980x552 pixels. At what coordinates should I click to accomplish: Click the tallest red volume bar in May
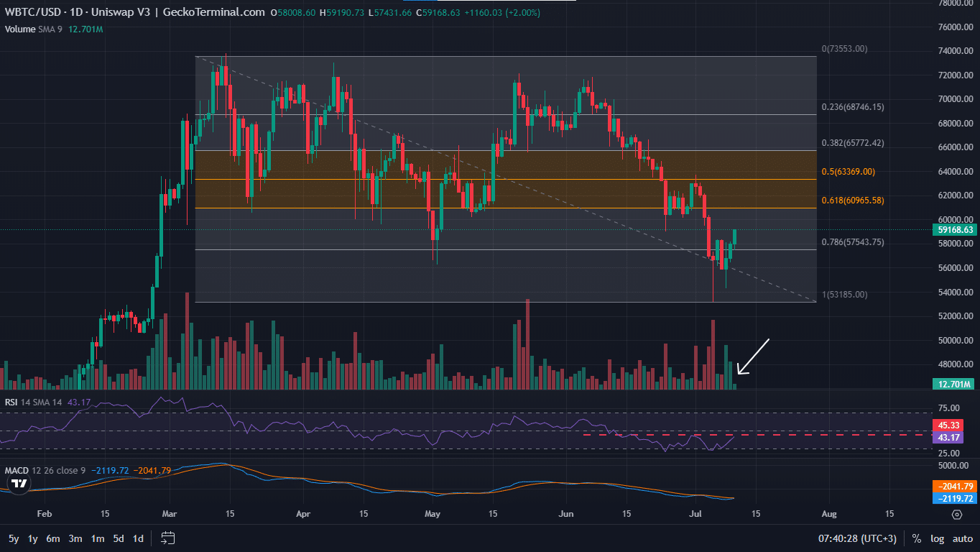pos(527,344)
